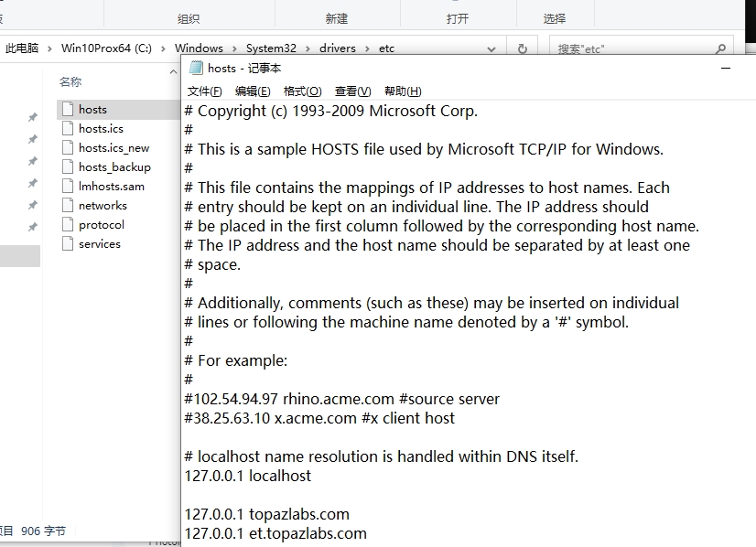
Task: Click the Notepad icon in the hosts title bar
Action: point(196,68)
